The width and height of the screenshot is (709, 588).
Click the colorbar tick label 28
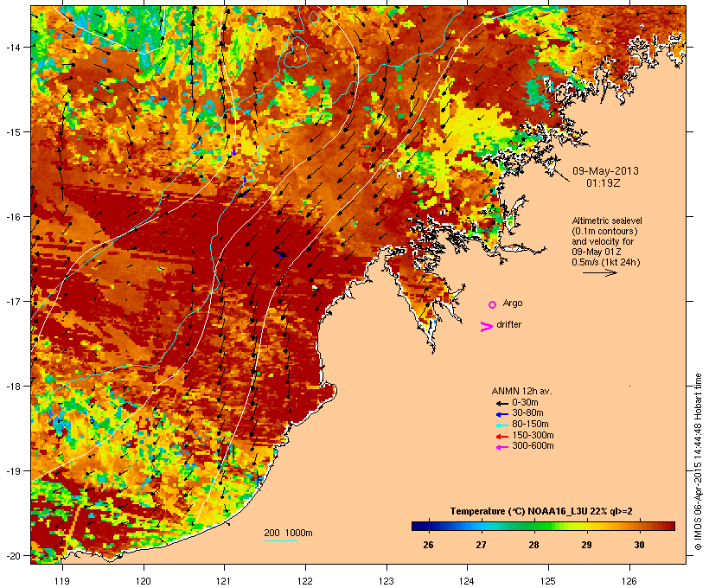click(x=534, y=545)
